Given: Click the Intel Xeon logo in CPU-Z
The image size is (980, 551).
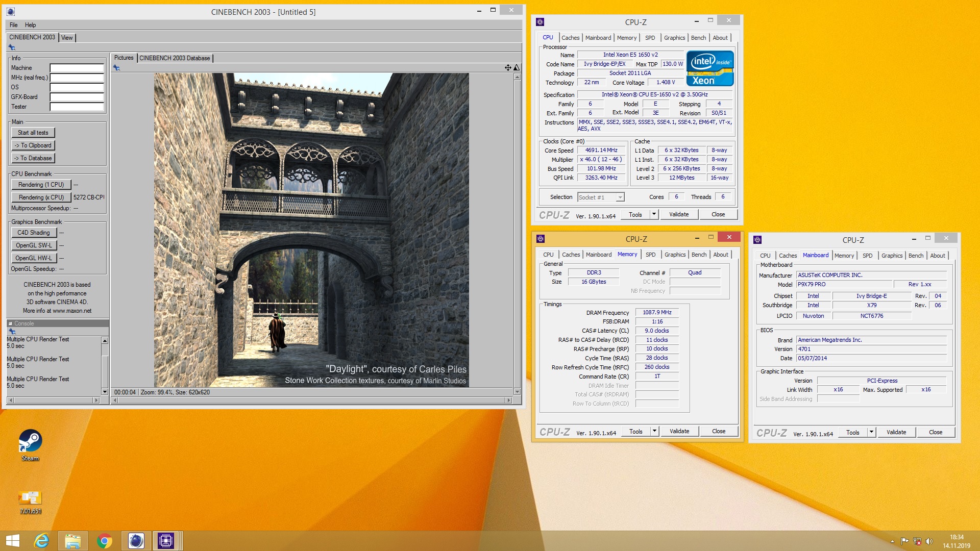Looking at the screenshot, I should [710, 68].
